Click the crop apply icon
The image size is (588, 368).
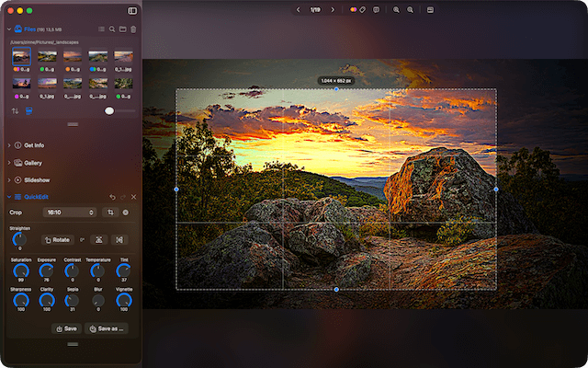click(x=110, y=213)
